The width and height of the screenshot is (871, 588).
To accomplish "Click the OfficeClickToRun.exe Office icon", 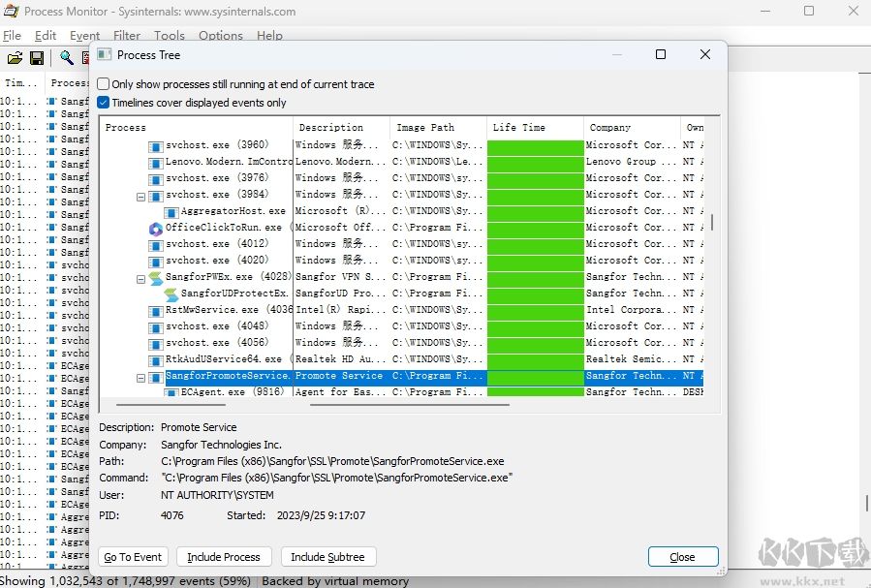I will 156,229.
